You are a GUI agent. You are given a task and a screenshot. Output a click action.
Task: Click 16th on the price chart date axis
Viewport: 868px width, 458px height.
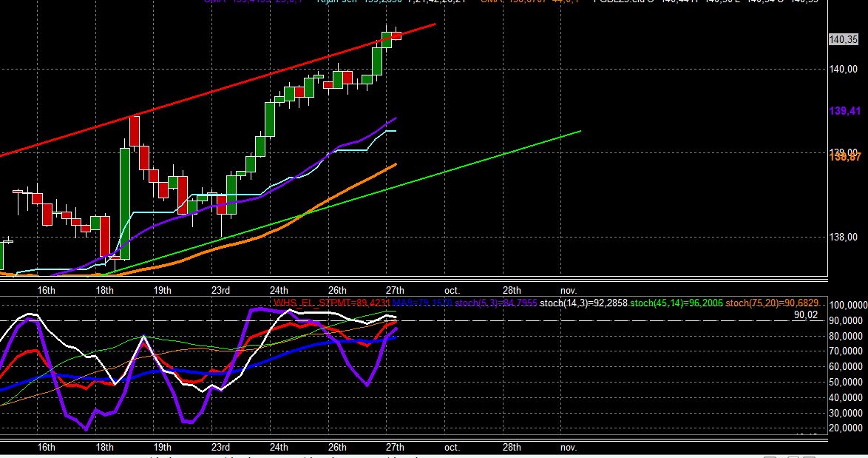[46, 290]
